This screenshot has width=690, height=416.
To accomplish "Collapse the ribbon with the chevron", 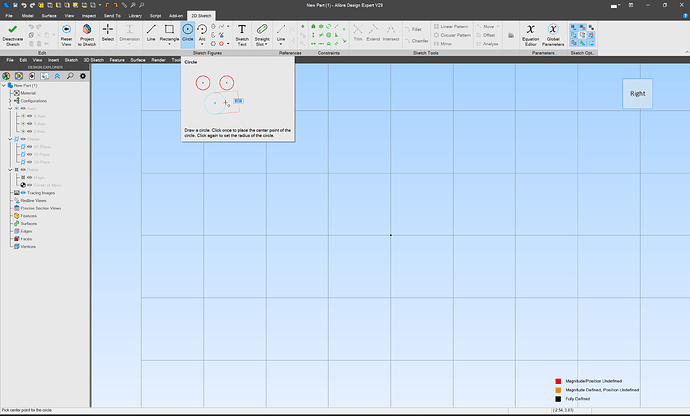I will [x=686, y=52].
